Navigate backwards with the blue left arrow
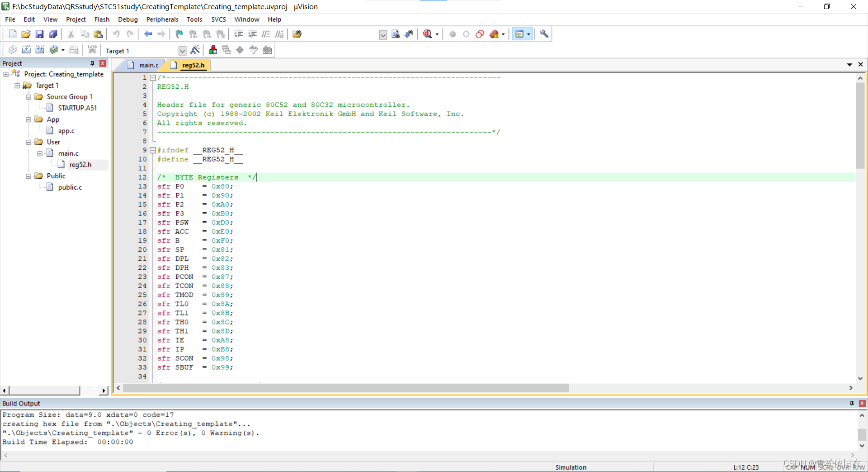 [x=148, y=34]
